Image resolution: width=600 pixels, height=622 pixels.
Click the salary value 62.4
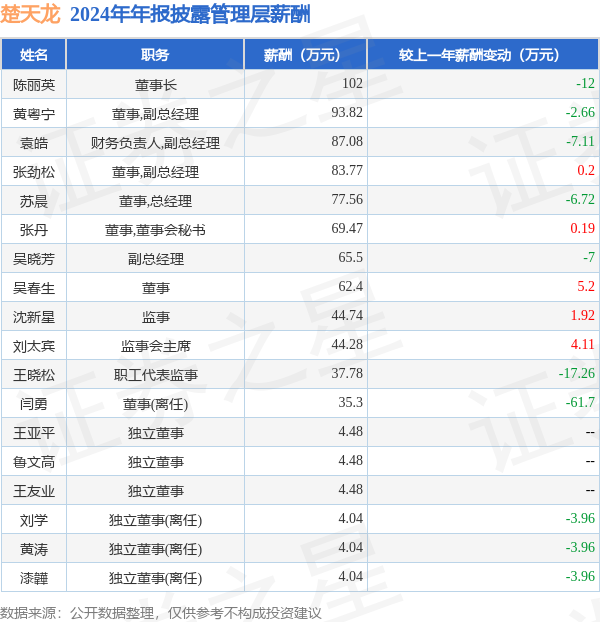[351, 286]
